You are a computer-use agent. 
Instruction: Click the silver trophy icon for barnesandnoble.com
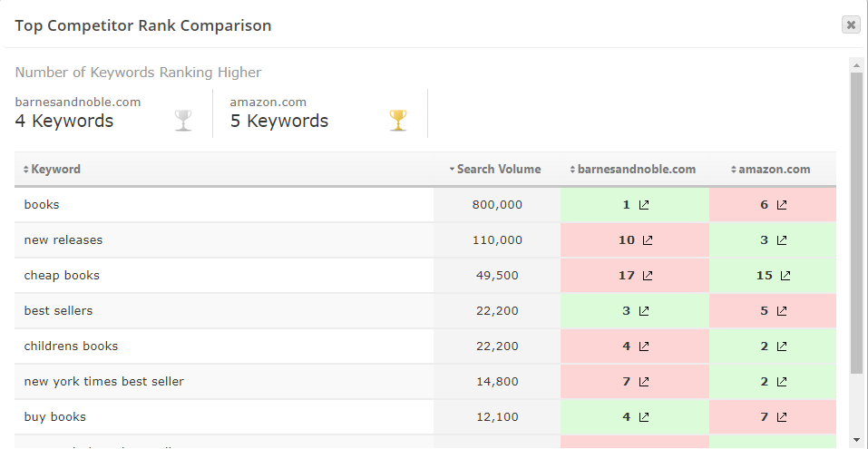pos(183,120)
